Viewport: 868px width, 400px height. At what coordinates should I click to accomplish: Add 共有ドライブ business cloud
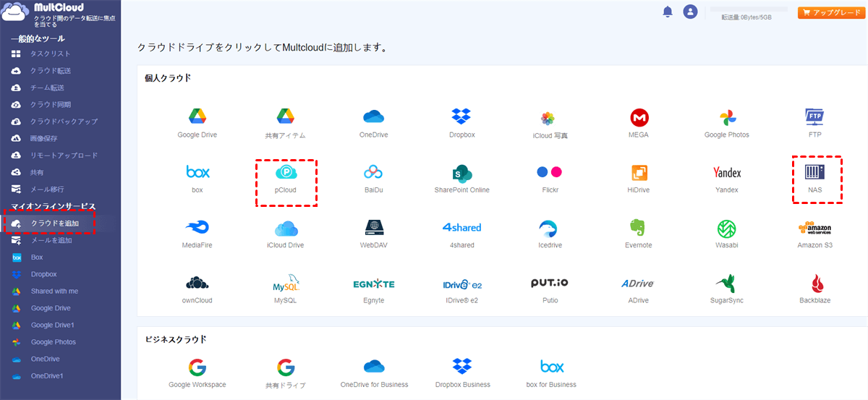pos(285,374)
